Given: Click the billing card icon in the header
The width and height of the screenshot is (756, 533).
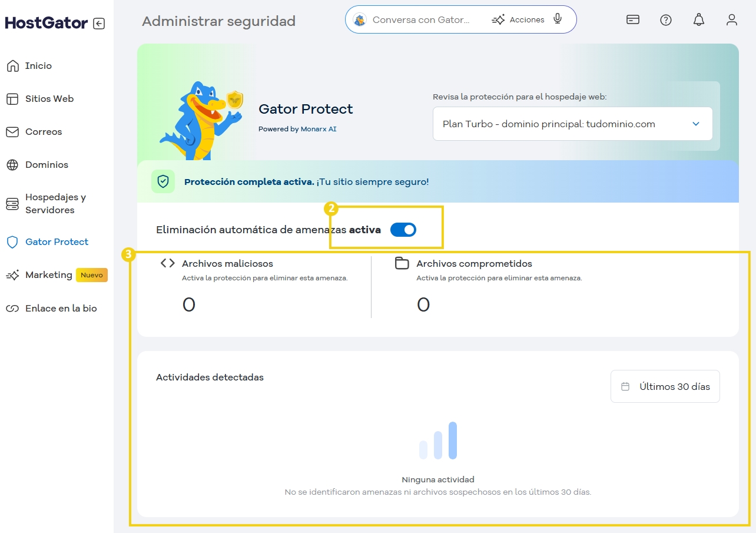Looking at the screenshot, I should click(x=632, y=19).
